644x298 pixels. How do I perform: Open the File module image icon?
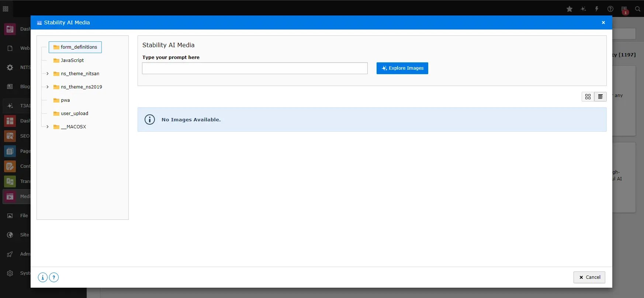(x=10, y=216)
